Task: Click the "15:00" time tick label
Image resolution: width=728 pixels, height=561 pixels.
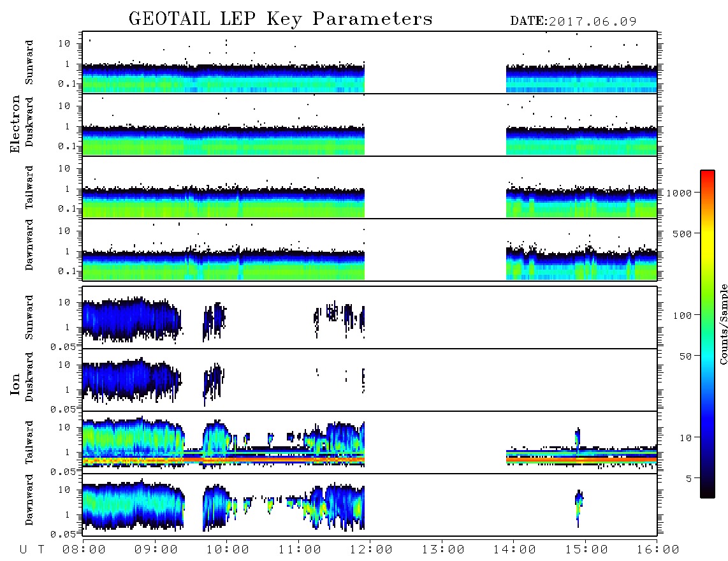Action: point(586,550)
